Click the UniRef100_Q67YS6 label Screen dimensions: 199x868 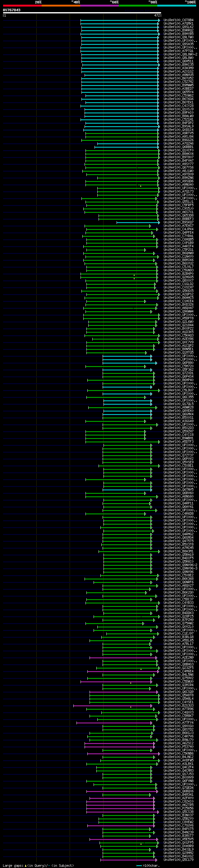point(178,168)
